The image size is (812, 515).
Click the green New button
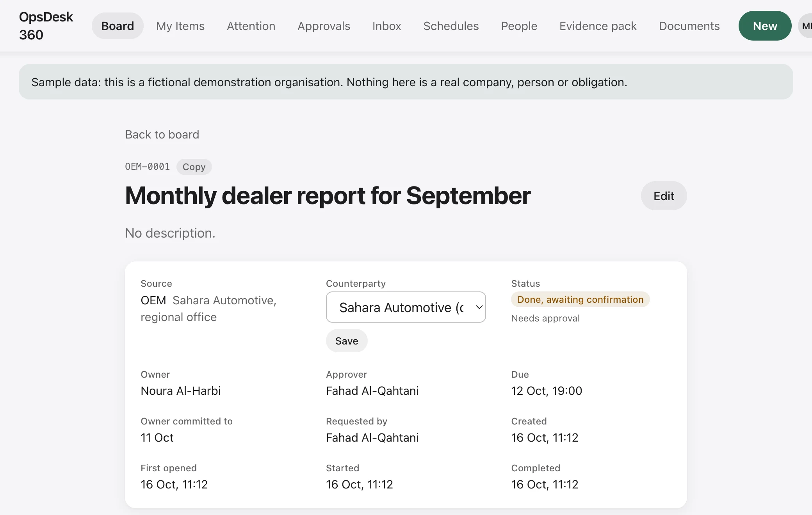pos(765,26)
